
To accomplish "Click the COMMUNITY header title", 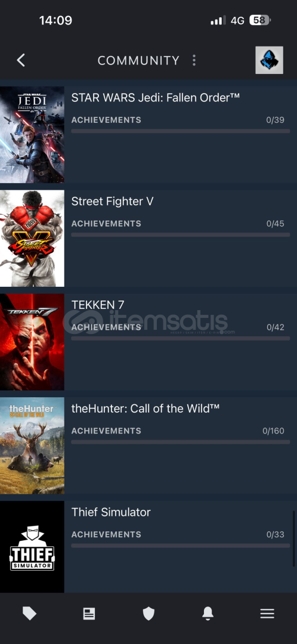I will 138,60.
